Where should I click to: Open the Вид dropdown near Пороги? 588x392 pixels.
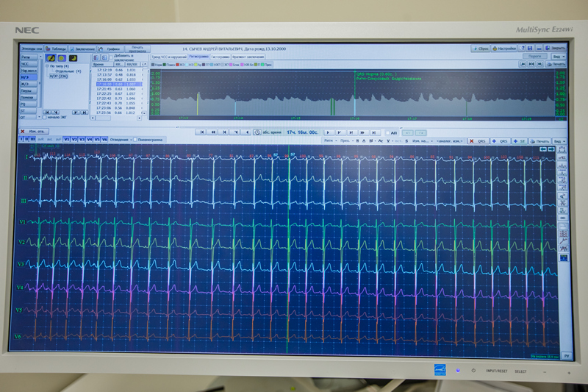pyautogui.click(x=558, y=56)
